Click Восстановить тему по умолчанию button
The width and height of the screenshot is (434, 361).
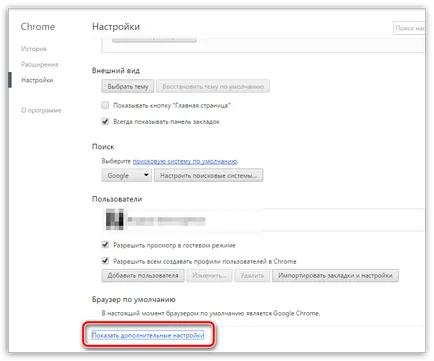pos(213,87)
